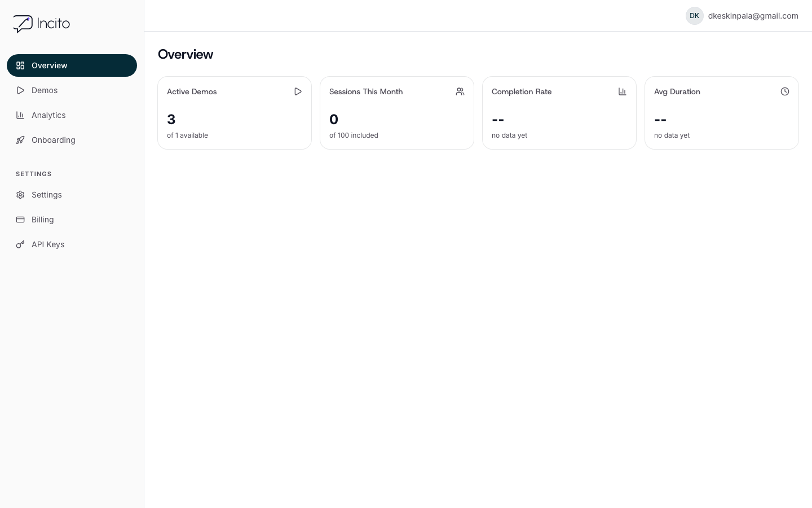
Task: Select the Active Demos card
Action: pyautogui.click(x=235, y=113)
